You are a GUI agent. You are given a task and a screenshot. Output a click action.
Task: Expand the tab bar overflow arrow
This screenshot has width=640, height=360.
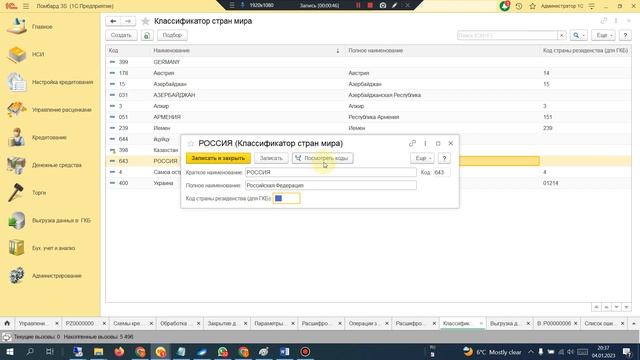(634, 323)
